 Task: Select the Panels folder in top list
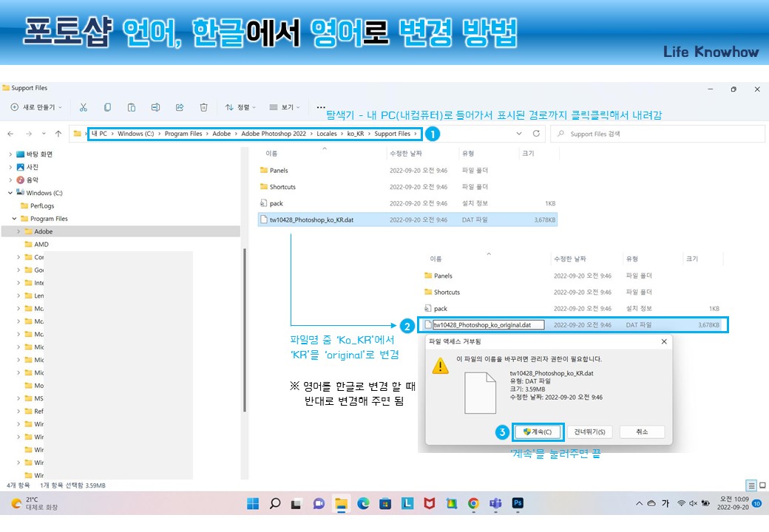[x=279, y=171]
